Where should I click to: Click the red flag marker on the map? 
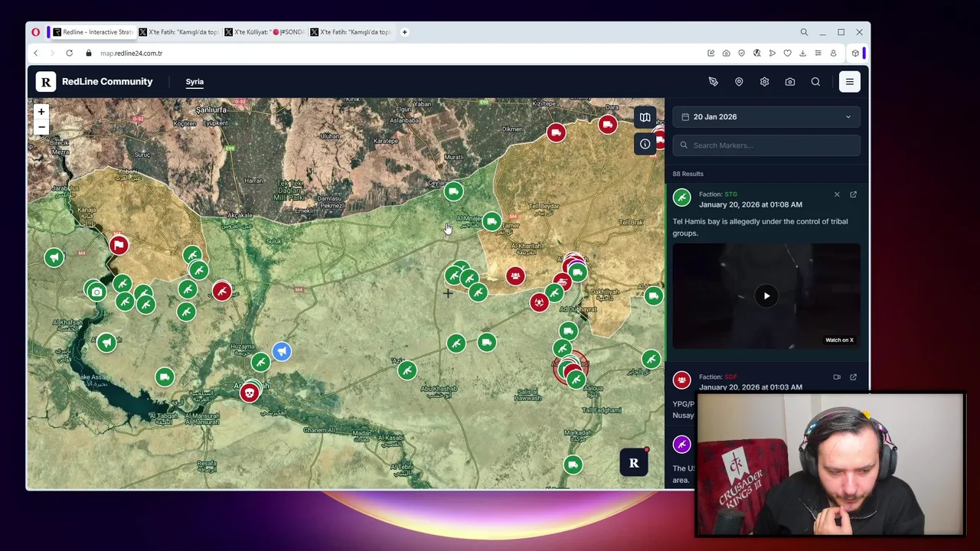pyautogui.click(x=119, y=245)
